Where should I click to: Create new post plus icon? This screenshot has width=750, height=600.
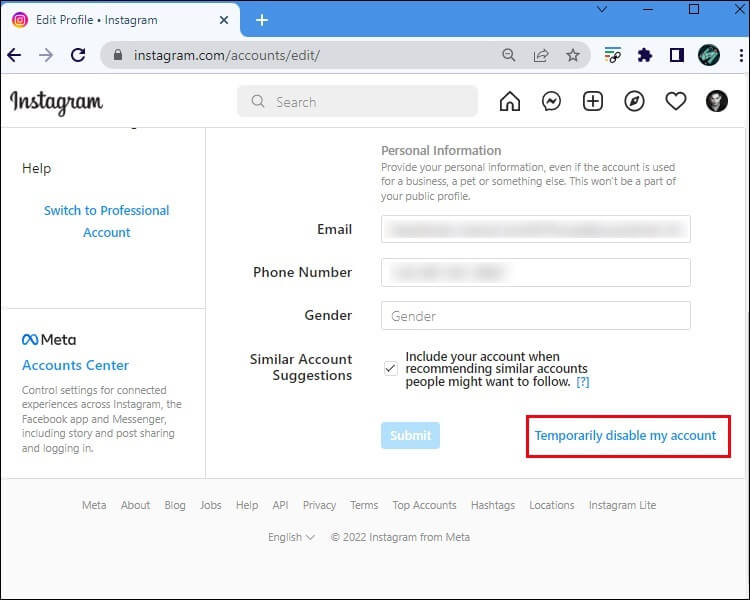[x=593, y=101]
